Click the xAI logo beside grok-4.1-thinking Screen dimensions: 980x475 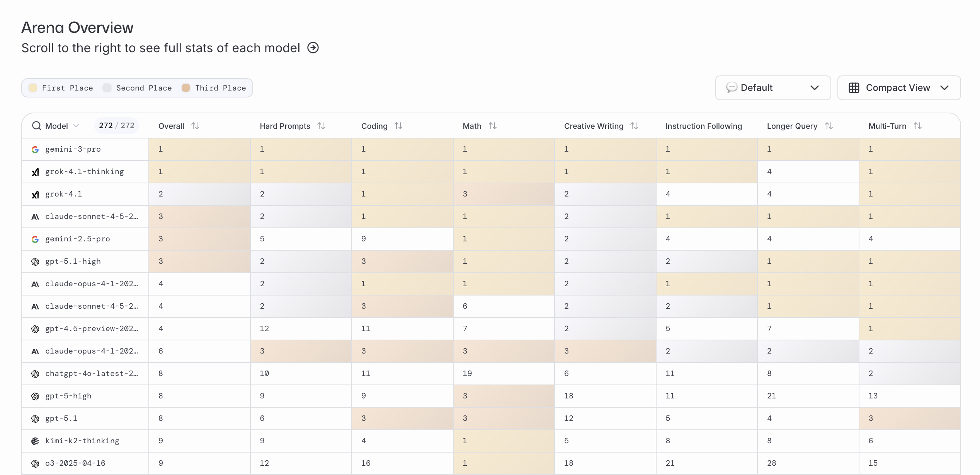[35, 172]
